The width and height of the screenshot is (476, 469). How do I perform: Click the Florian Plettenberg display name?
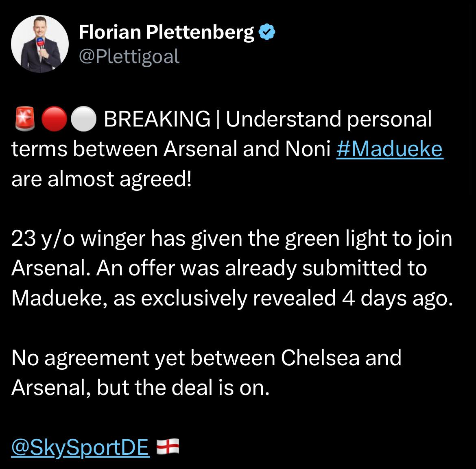[166, 32]
